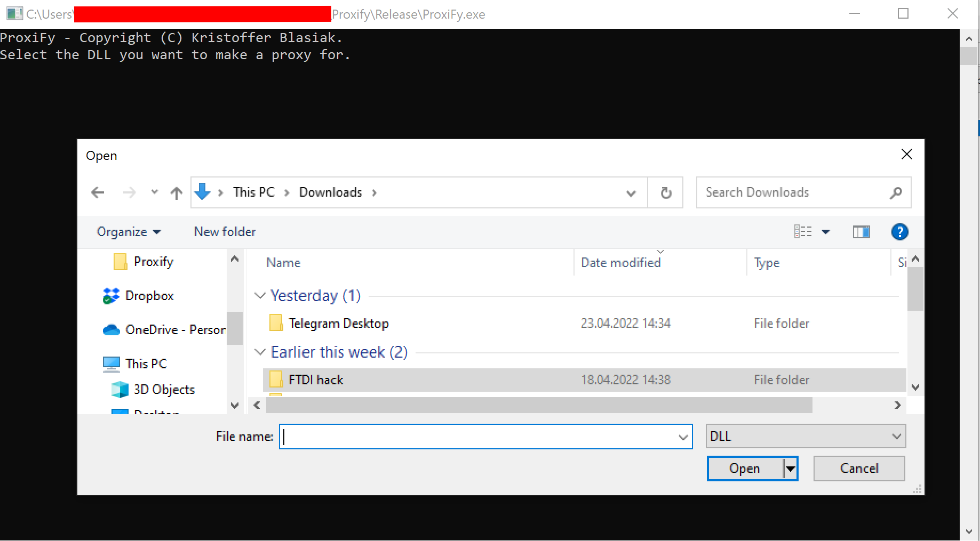Go back using the back arrow
The height and width of the screenshot is (541, 980).
coord(98,192)
